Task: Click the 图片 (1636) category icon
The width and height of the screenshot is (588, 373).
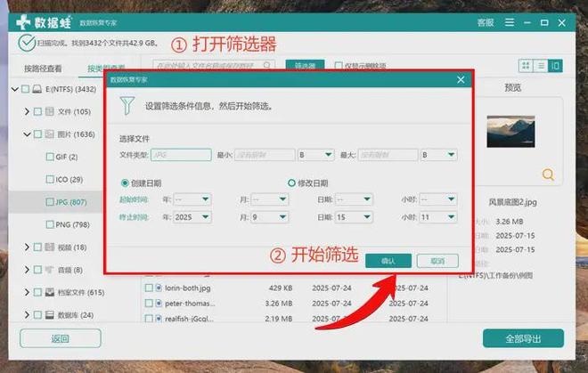Action: (x=50, y=134)
